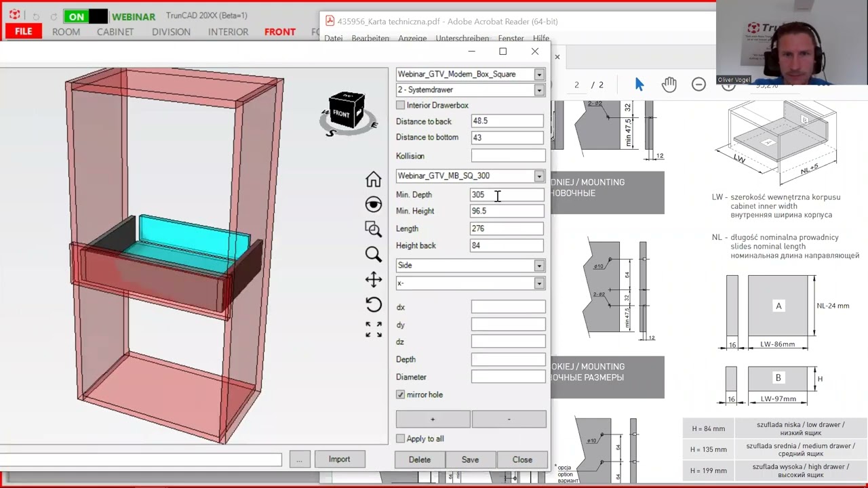Image resolution: width=868 pixels, height=488 pixels.
Task: Click the Min. Height field showing 96.5
Action: (507, 211)
